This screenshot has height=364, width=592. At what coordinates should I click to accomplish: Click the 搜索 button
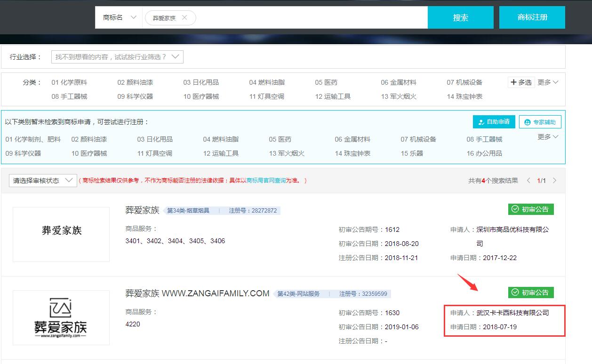coord(460,17)
